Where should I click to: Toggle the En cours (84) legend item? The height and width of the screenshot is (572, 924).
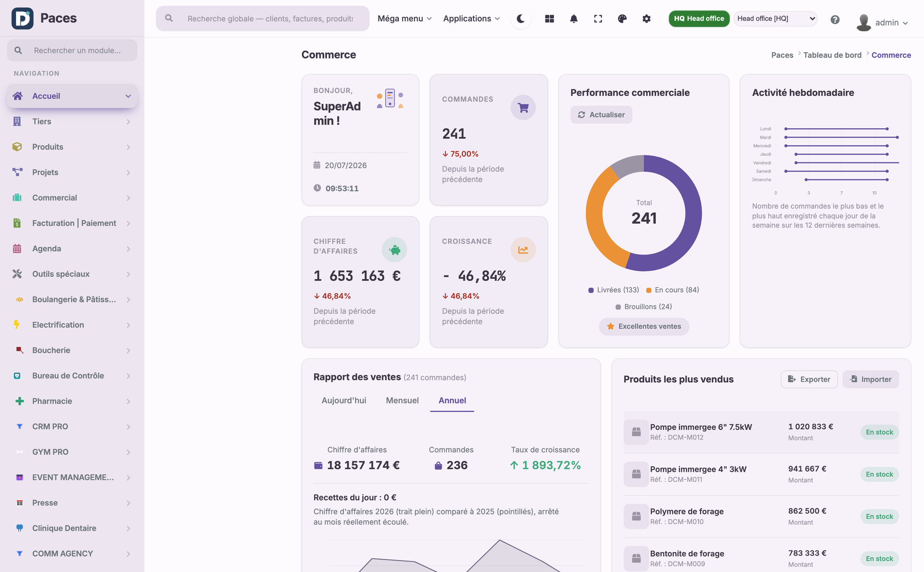pos(672,290)
